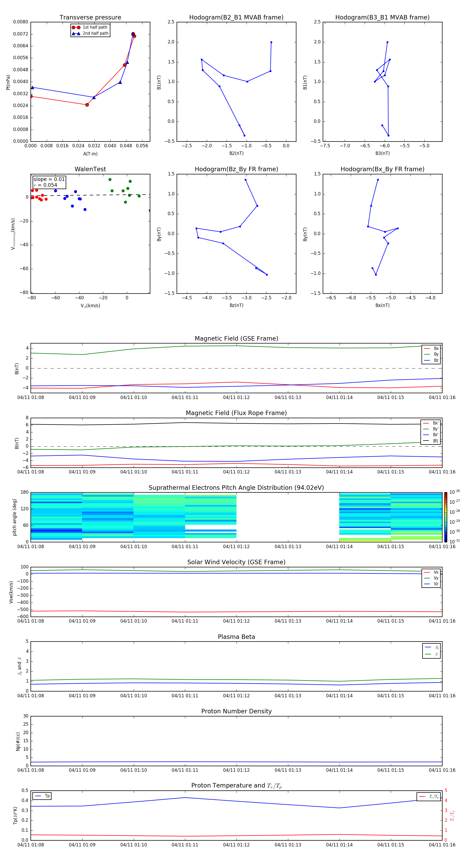Click the 'Np(#/cc)' axis label

[18, 741]
